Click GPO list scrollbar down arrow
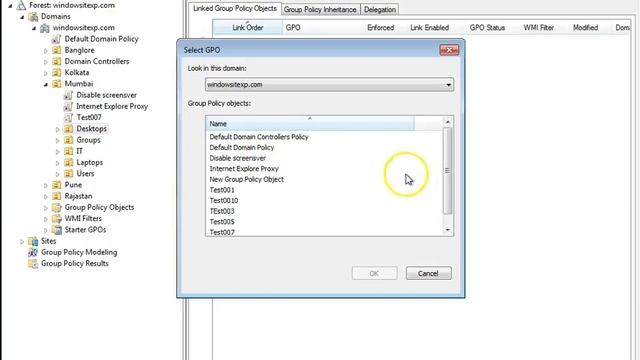The width and height of the screenshot is (640, 360). (448, 230)
